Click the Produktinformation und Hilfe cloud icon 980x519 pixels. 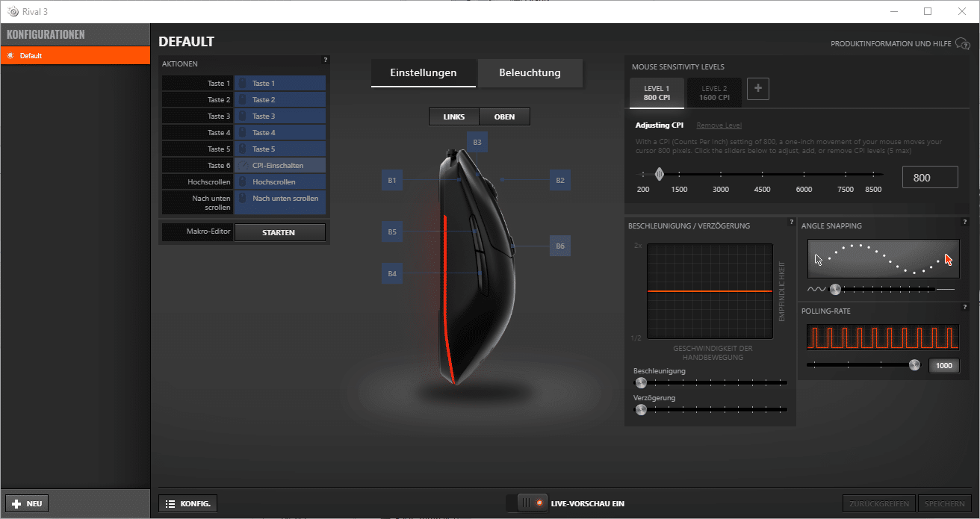click(963, 43)
